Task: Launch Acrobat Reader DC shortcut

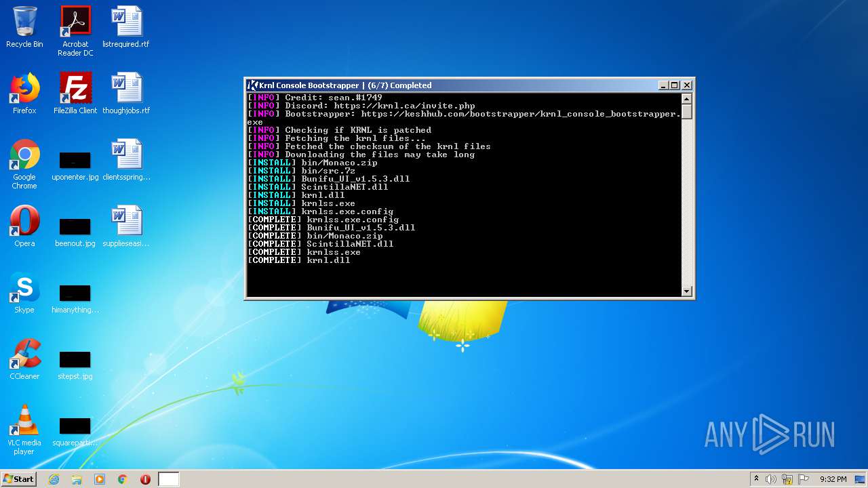Action: point(75,31)
